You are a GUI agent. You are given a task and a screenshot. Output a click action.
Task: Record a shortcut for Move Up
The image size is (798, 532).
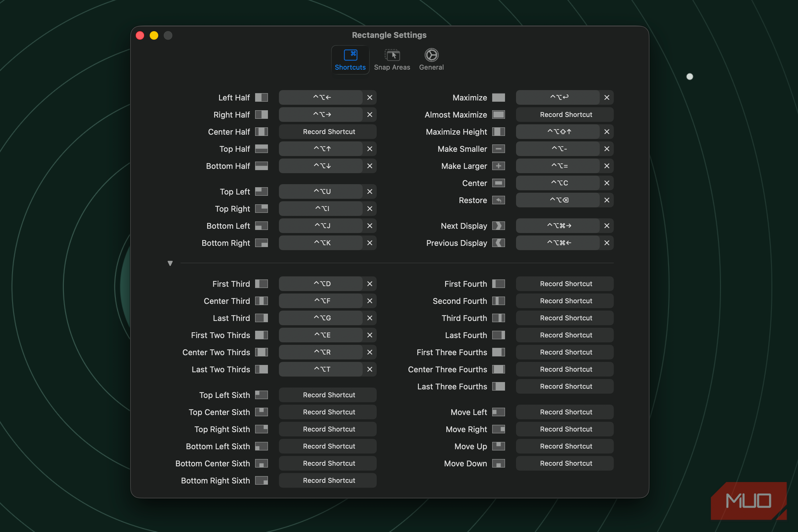(565, 446)
